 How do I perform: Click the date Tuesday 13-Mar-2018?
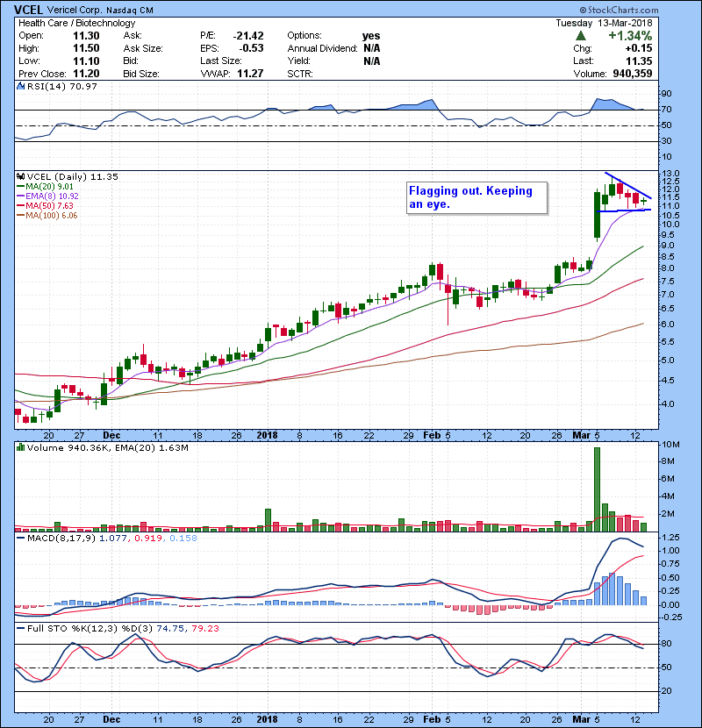[x=604, y=23]
